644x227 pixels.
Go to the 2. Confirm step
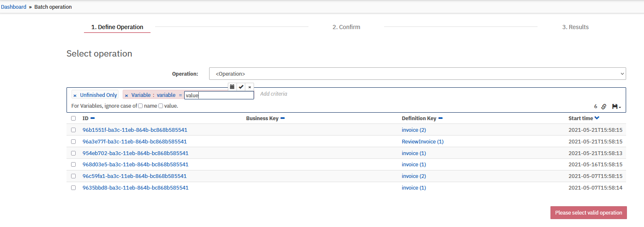[346, 27]
